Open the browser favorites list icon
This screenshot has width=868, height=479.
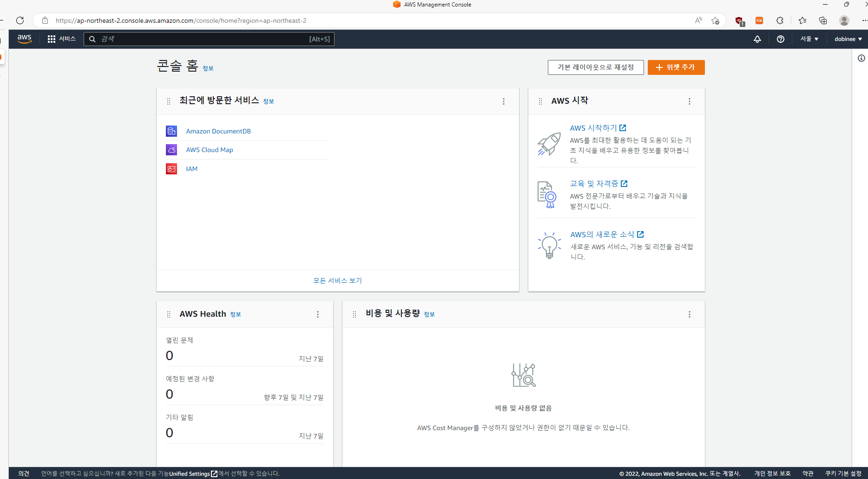(x=802, y=20)
